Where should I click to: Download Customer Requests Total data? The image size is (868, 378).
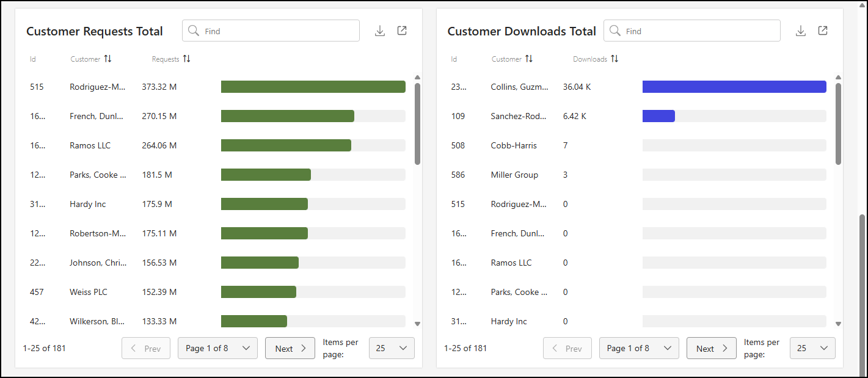tap(380, 31)
